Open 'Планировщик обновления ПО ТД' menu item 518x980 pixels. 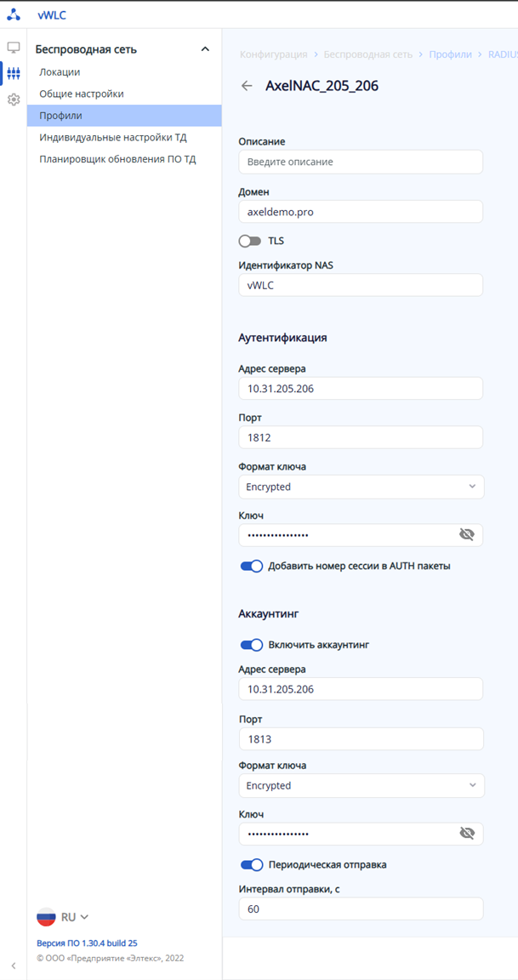(x=117, y=159)
